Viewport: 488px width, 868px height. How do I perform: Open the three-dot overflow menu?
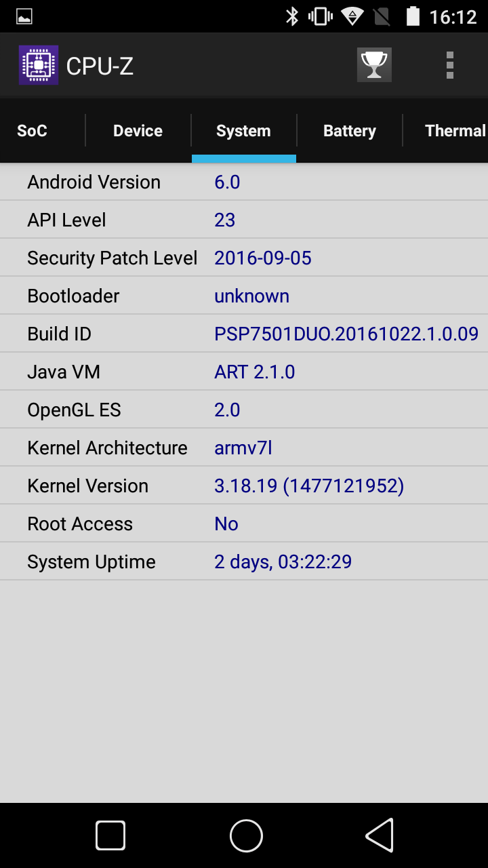(x=449, y=65)
